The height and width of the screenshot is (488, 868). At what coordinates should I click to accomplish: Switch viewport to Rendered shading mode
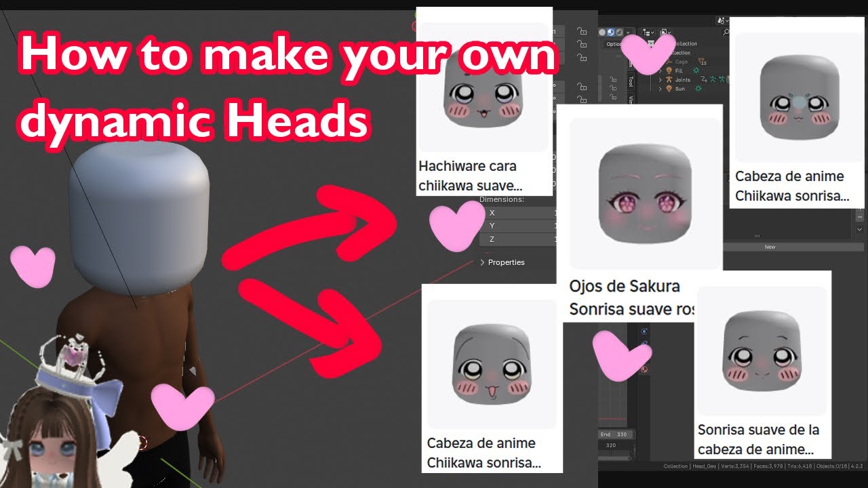tap(619, 32)
